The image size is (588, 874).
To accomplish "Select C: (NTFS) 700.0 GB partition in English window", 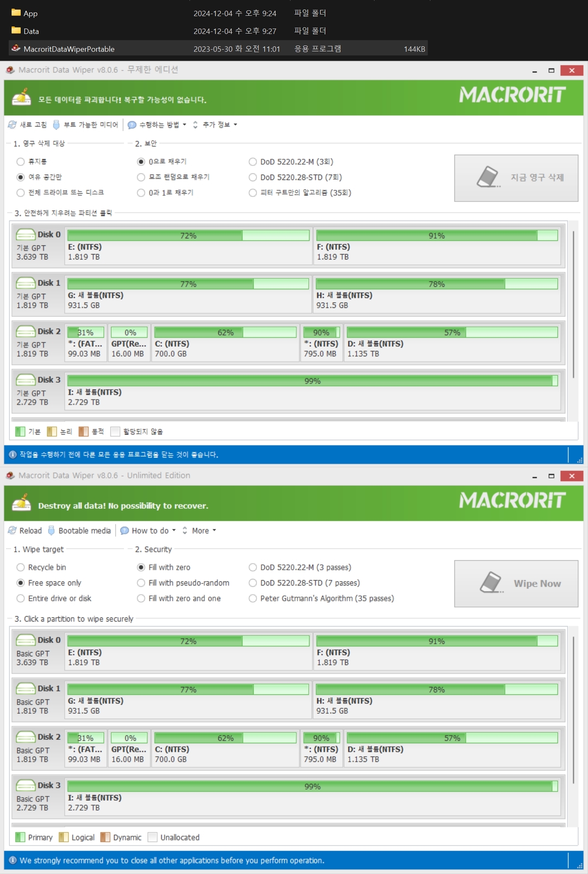I will [x=225, y=748].
